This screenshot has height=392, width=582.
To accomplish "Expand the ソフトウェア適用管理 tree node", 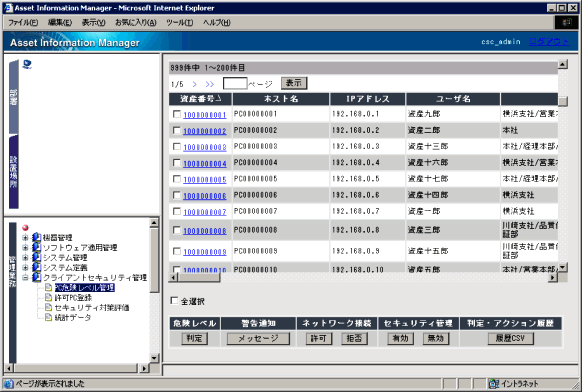I will (25, 247).
